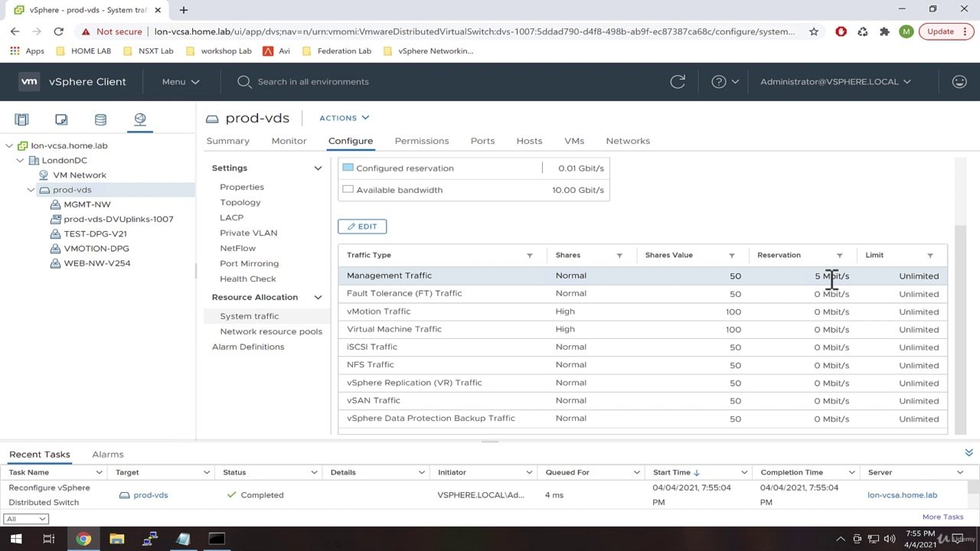Open the Topology settings page

[240, 202]
